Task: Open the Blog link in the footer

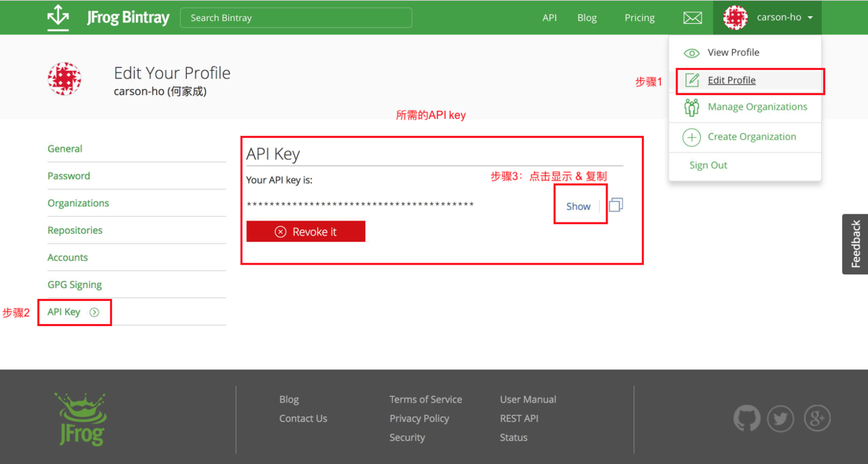Action: pyautogui.click(x=289, y=400)
